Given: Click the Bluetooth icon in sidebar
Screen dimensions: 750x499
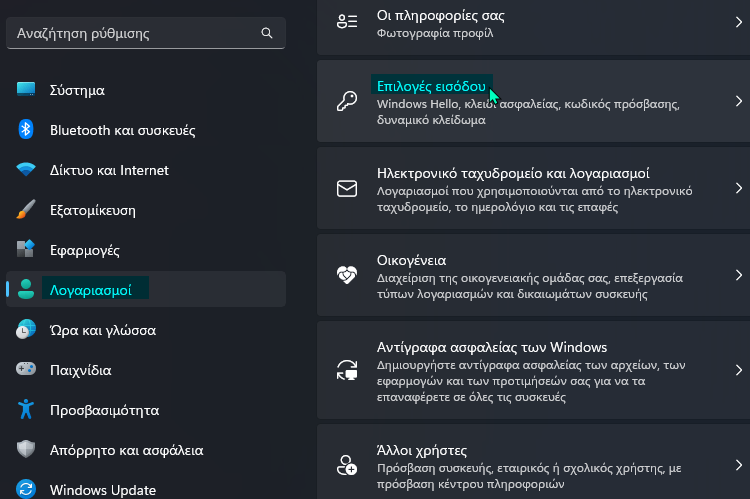Looking at the screenshot, I should 26,130.
